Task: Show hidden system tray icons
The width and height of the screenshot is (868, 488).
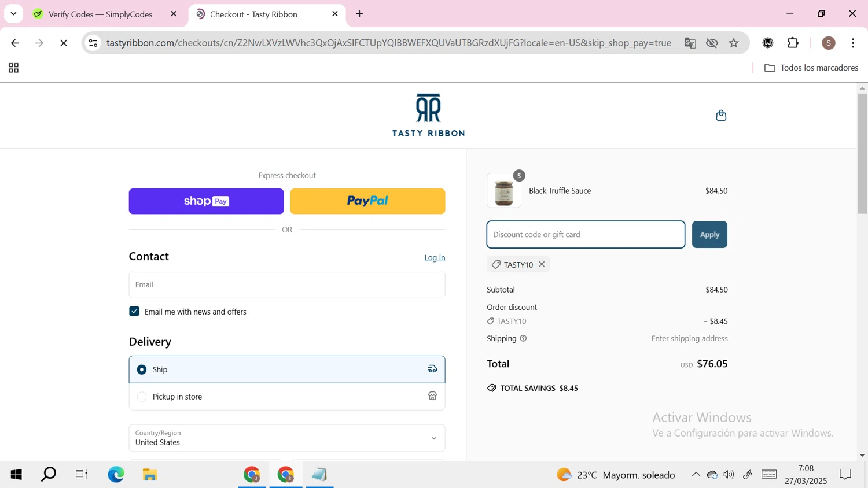Action: (x=696, y=475)
